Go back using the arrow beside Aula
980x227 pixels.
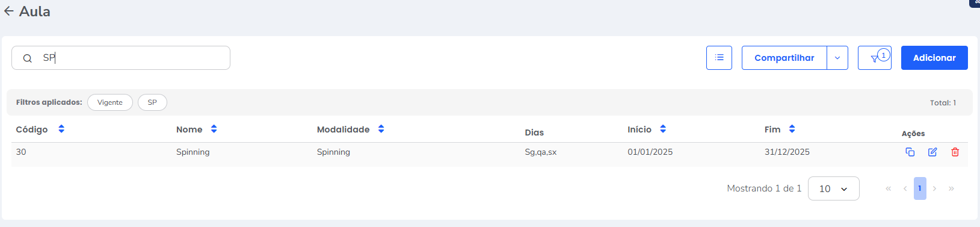coord(9,11)
